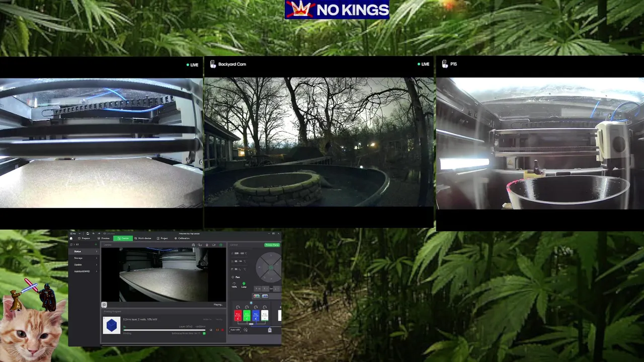Viewport: 644px width, 362px height.
Task: Select the red PLA filament slot
Action: click(x=238, y=316)
